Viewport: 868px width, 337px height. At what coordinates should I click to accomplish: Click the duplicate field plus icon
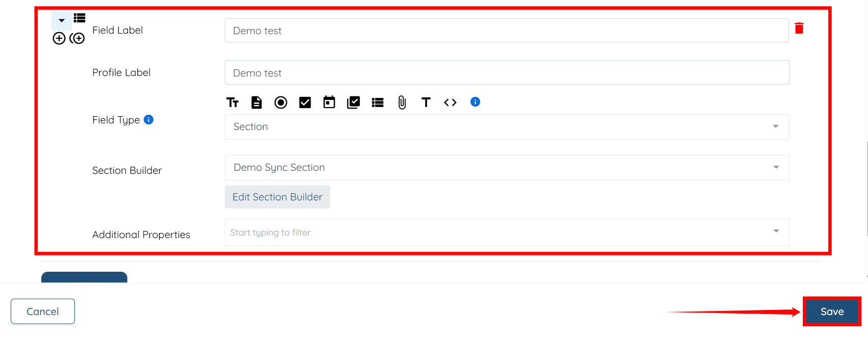tap(77, 38)
